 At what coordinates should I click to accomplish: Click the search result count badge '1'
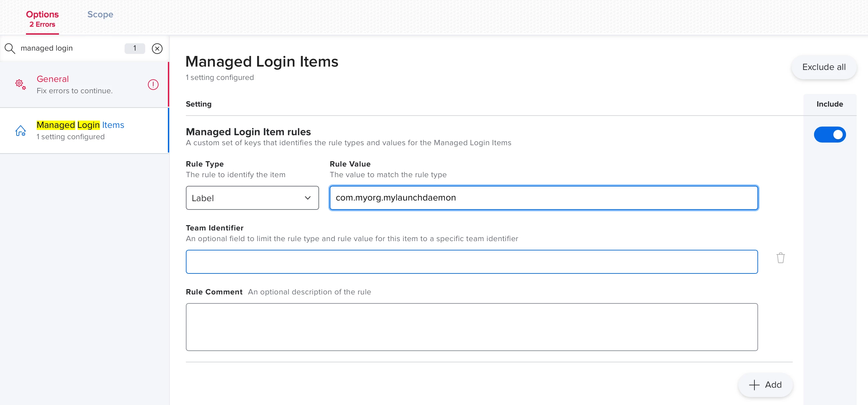(x=135, y=48)
